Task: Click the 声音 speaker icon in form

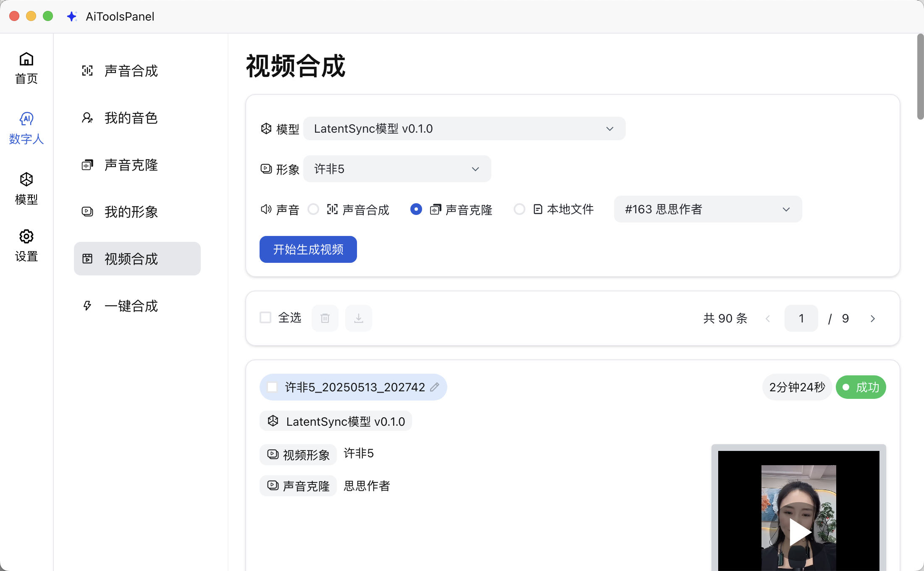Action: tap(266, 209)
